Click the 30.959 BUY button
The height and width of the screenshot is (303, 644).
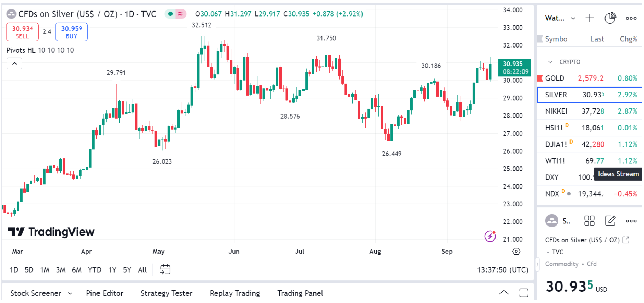tap(71, 32)
